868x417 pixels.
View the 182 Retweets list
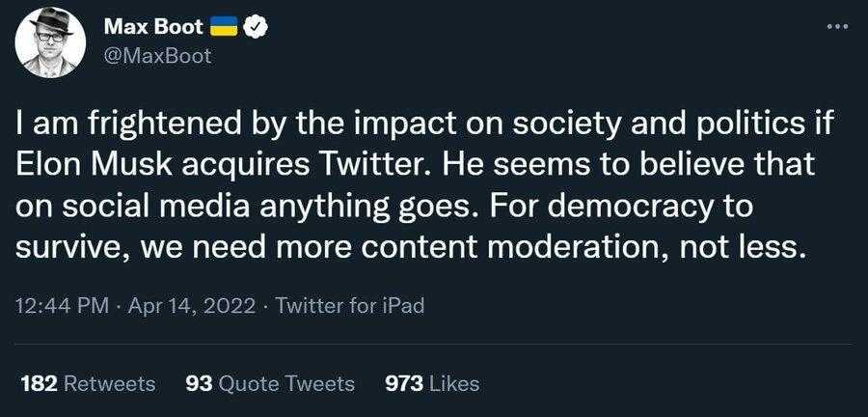88,383
